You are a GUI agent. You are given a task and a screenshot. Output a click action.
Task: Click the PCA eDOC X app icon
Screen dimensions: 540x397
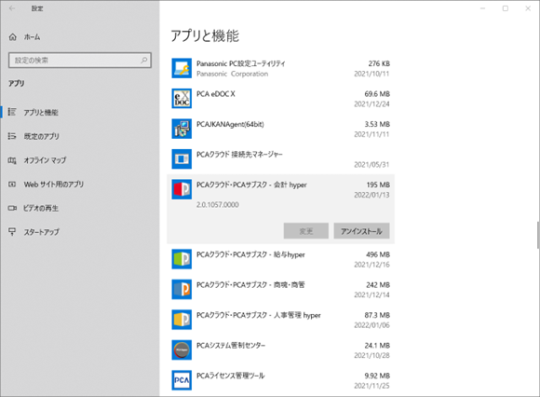(181, 98)
